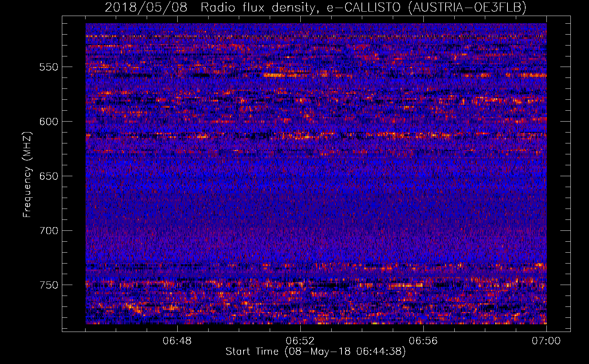Select the 550 frequency axis label
This screenshot has width=589, height=364.
point(49,67)
